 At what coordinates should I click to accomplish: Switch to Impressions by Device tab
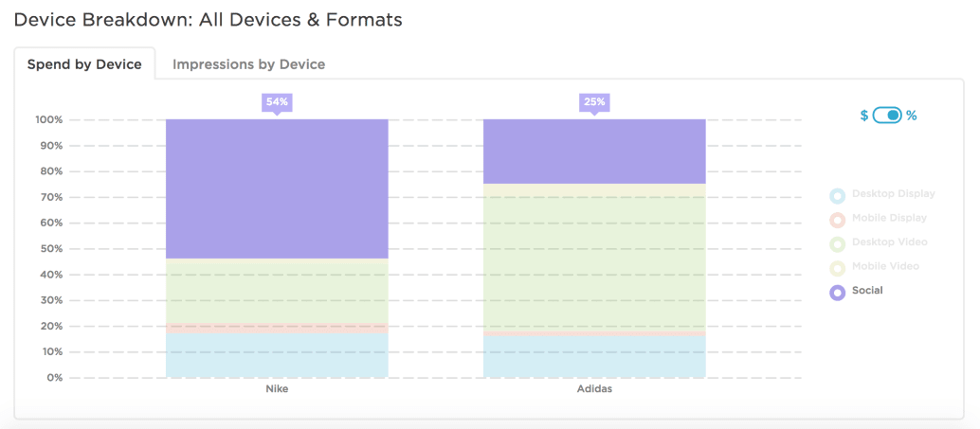pos(248,64)
